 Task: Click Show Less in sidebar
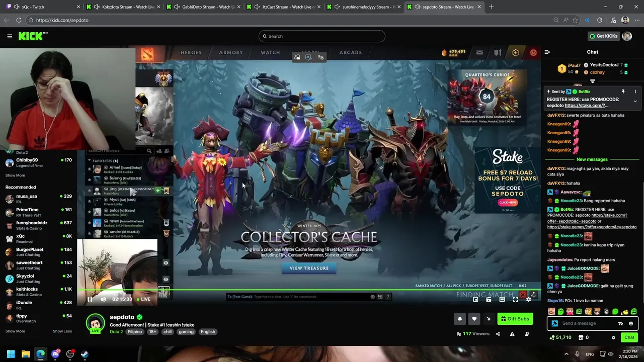[x=62, y=331]
